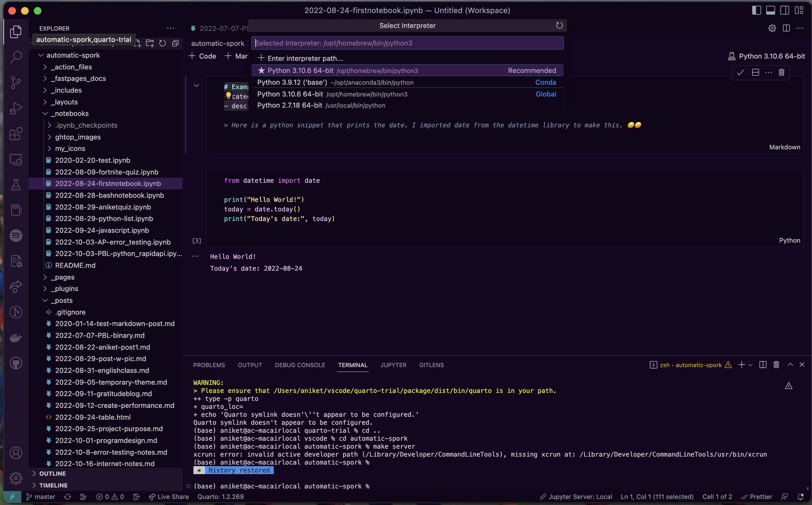Click master branch in status bar
This screenshot has height=505, width=812.
(x=41, y=497)
